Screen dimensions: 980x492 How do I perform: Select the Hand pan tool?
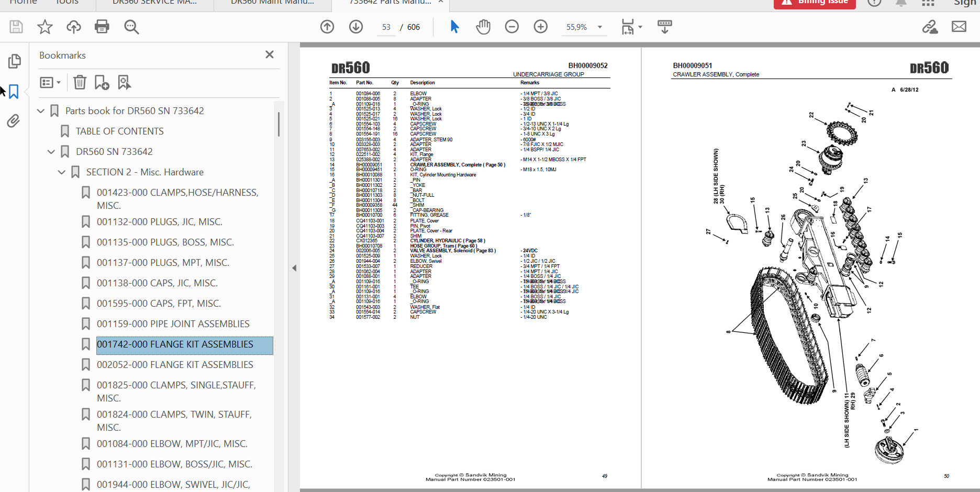click(x=483, y=27)
